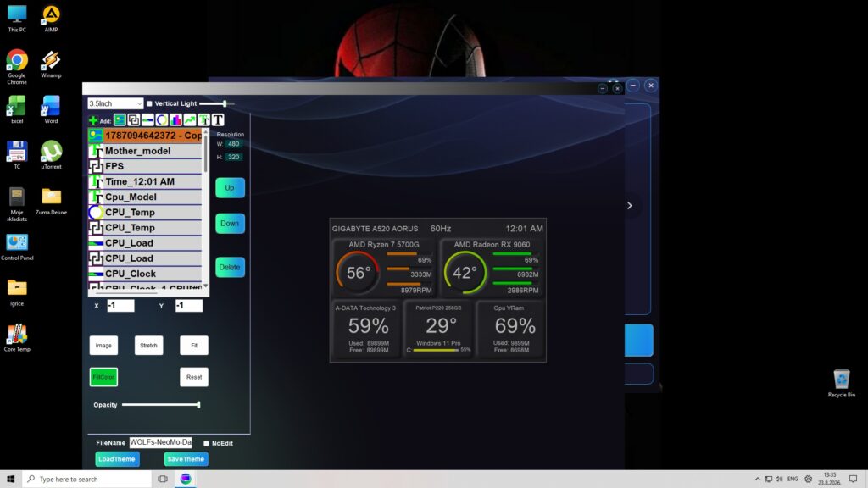Delete the selected layer

(230, 267)
